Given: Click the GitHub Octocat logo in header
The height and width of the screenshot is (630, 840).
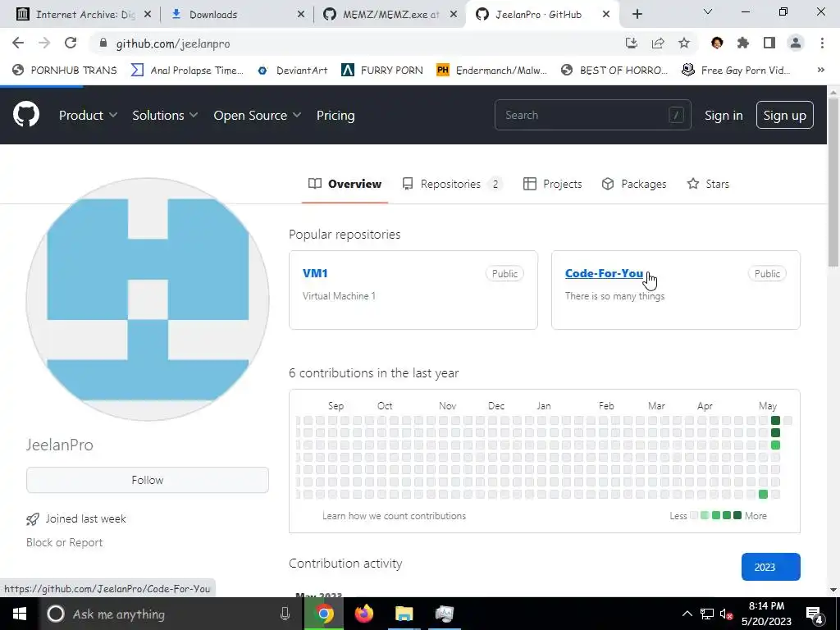Looking at the screenshot, I should point(26,115).
